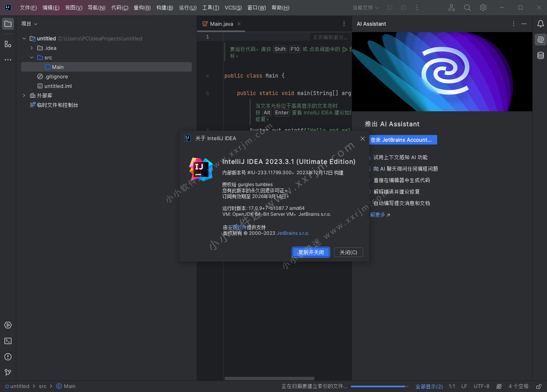Open the 开源软件 link in About dialog
The width and height of the screenshot is (547, 392).
237,227
